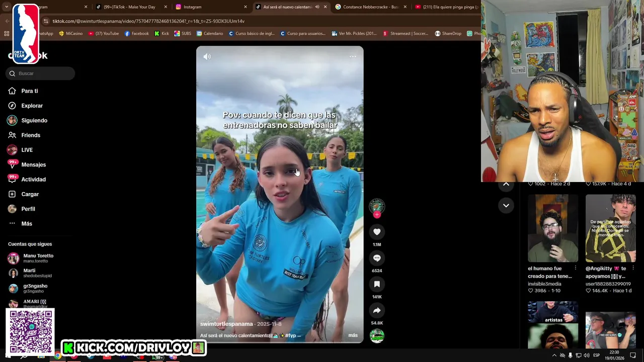Open the ShareDrop bookmark
Viewport: 644px width, 362px height.
coord(448,34)
